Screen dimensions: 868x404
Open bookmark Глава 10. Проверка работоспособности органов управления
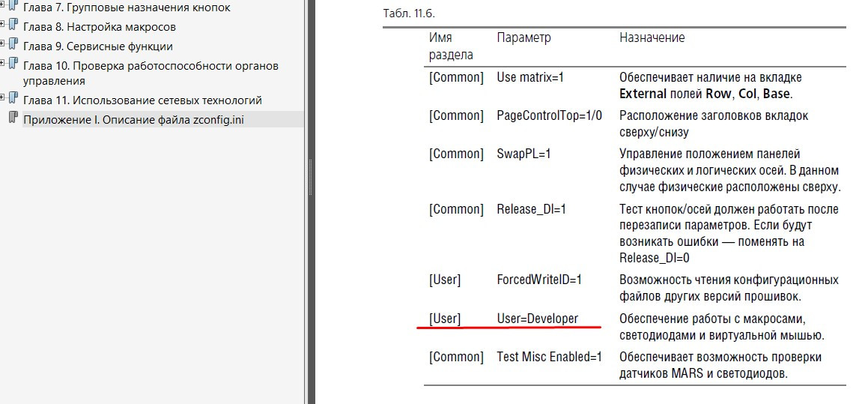[x=151, y=73]
